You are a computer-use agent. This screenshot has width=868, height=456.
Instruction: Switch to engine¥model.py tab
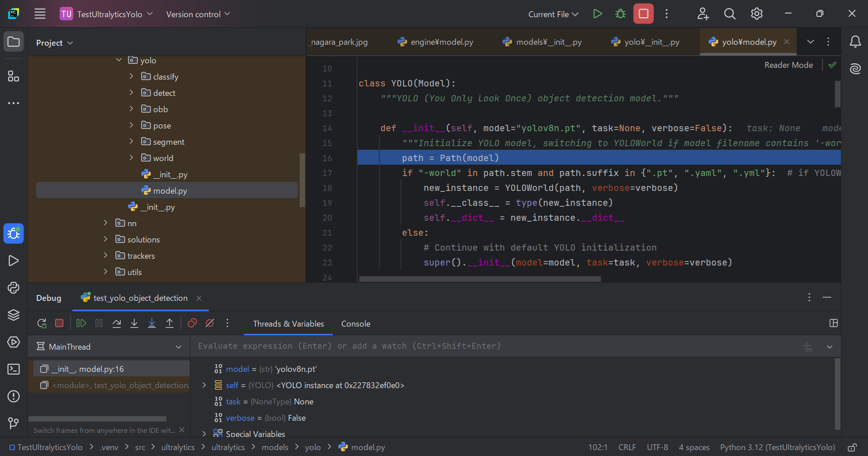[435, 42]
